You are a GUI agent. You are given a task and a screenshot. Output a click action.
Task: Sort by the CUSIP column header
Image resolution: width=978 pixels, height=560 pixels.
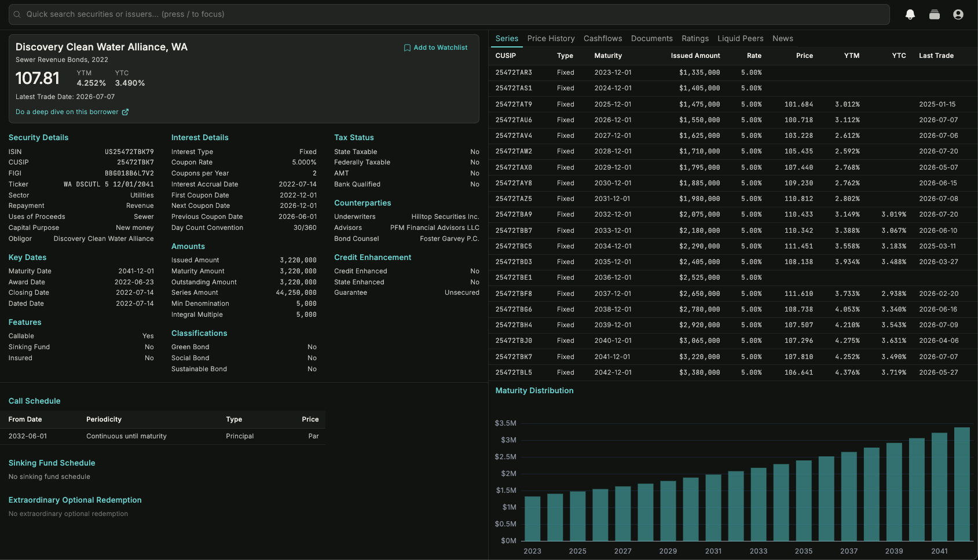pos(506,56)
